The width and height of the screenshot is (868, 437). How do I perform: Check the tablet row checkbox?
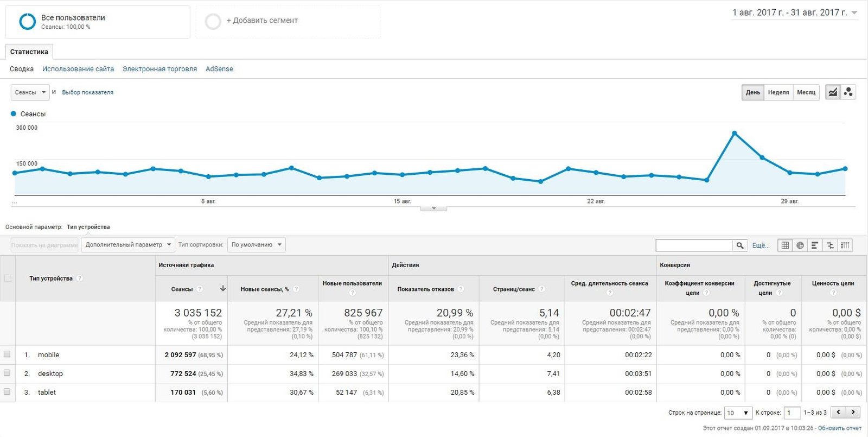7,392
